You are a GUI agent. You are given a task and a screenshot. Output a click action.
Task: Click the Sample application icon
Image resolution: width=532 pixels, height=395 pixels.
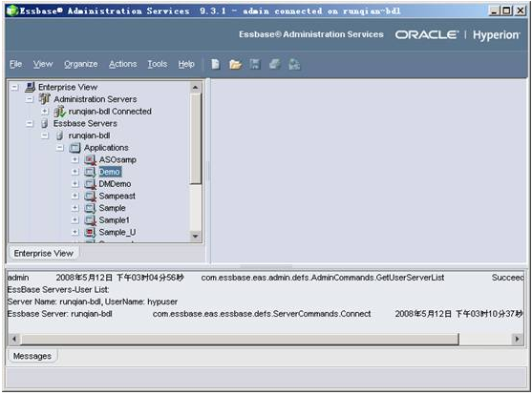[x=90, y=208]
